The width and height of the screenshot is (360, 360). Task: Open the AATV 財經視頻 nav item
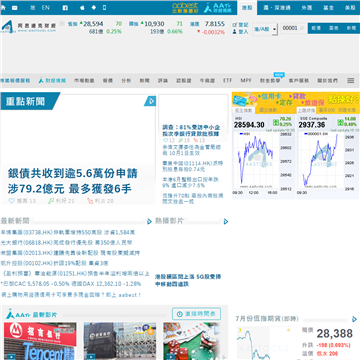52,81
